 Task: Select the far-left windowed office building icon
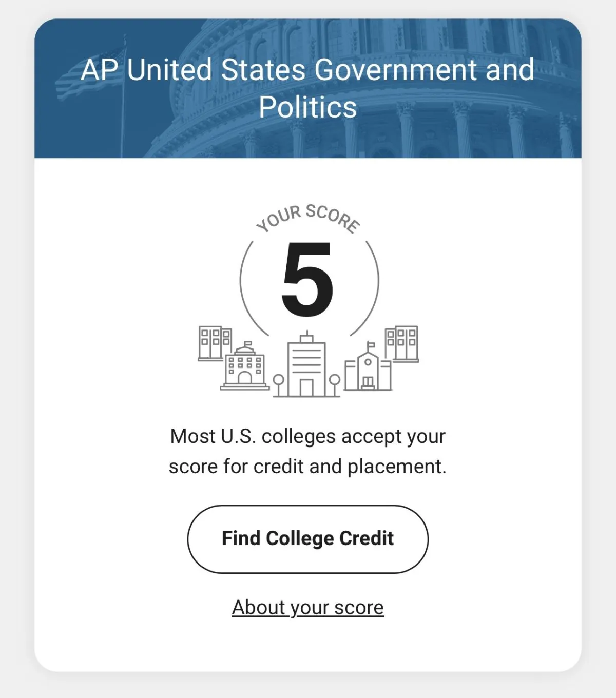point(215,343)
